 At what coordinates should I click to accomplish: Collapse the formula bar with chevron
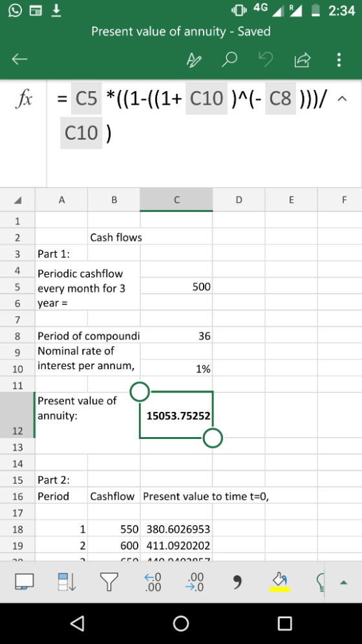pos(343,98)
